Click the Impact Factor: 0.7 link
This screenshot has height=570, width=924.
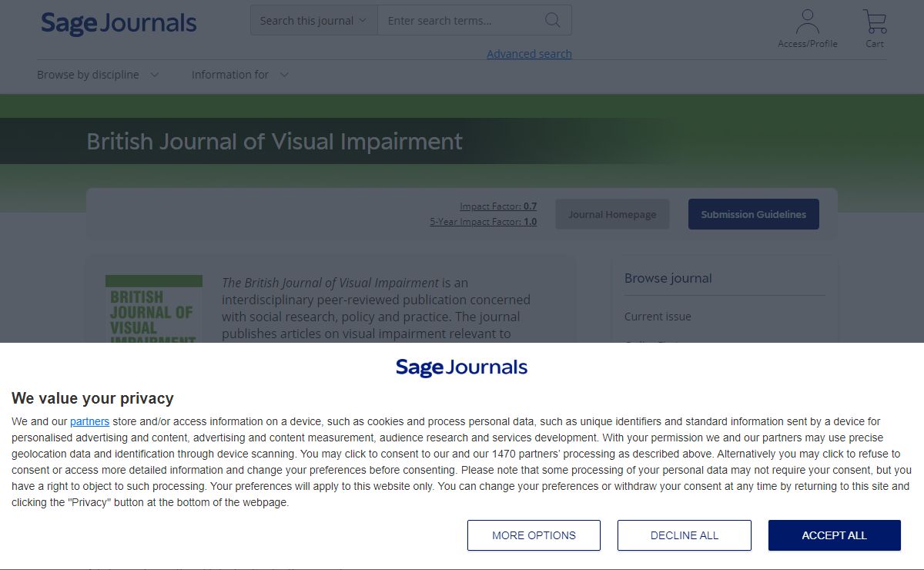[498, 206]
